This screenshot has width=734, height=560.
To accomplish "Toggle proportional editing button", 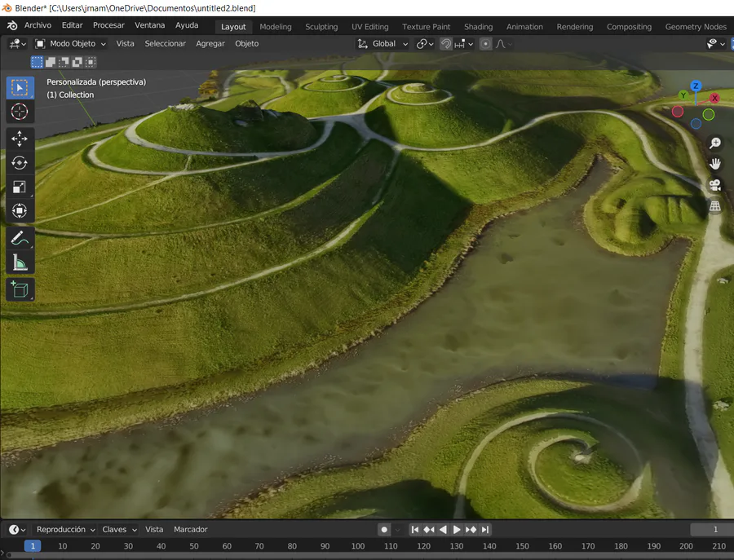I will click(x=485, y=44).
